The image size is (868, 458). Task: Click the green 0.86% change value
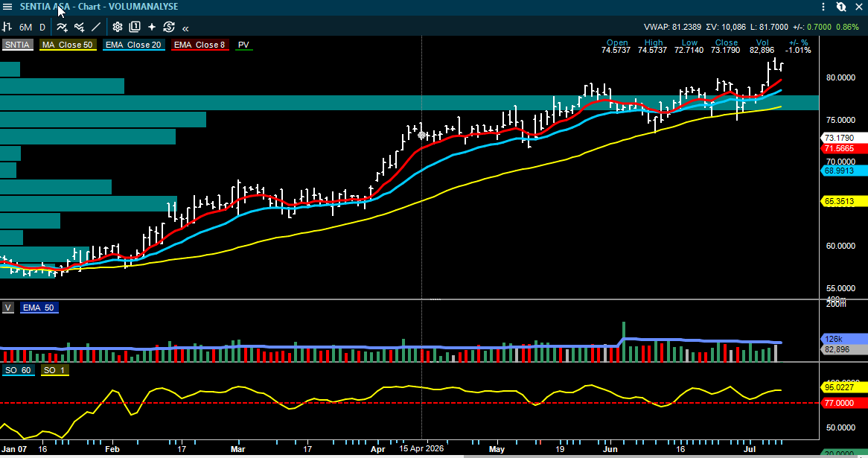tap(847, 27)
